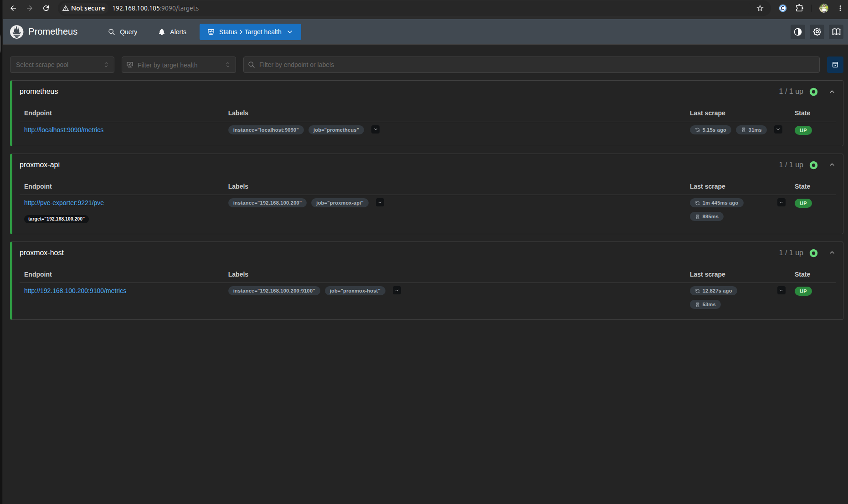Open the browser extensions puzzle icon
This screenshot has height=504, width=848.
point(799,8)
